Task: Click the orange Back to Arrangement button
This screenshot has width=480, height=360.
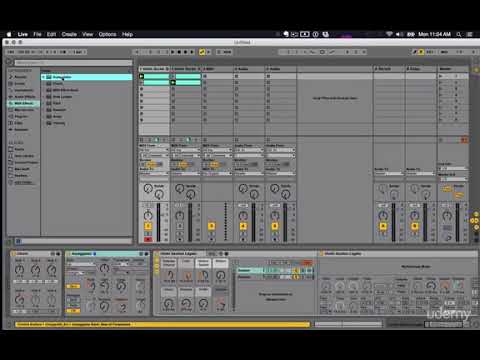Action: (464, 140)
